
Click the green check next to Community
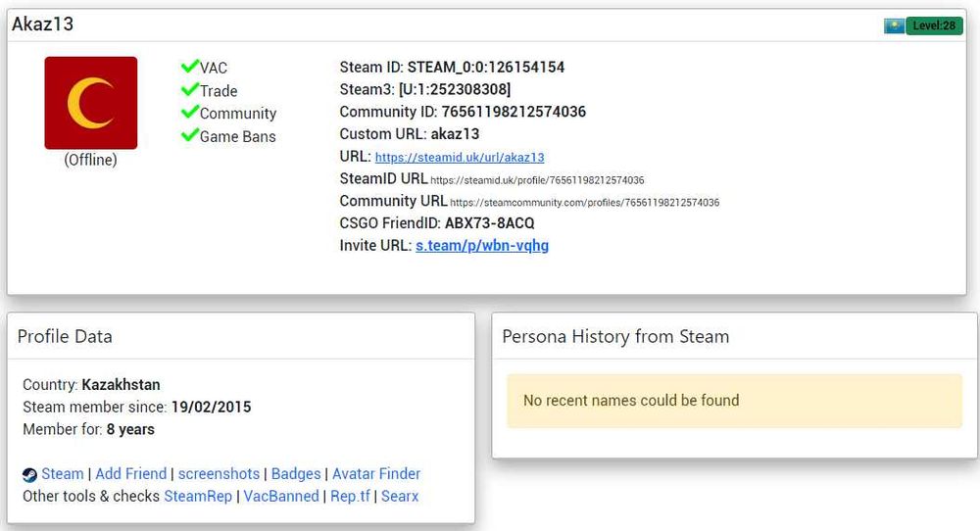(189, 112)
